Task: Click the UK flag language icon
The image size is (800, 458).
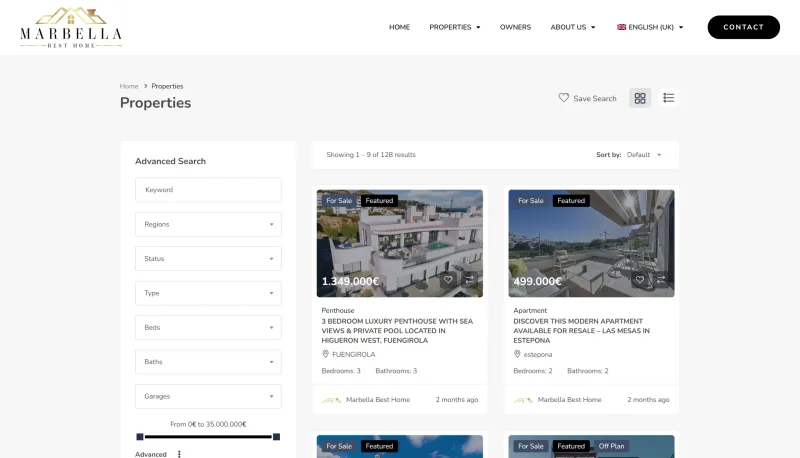Action: tap(621, 27)
